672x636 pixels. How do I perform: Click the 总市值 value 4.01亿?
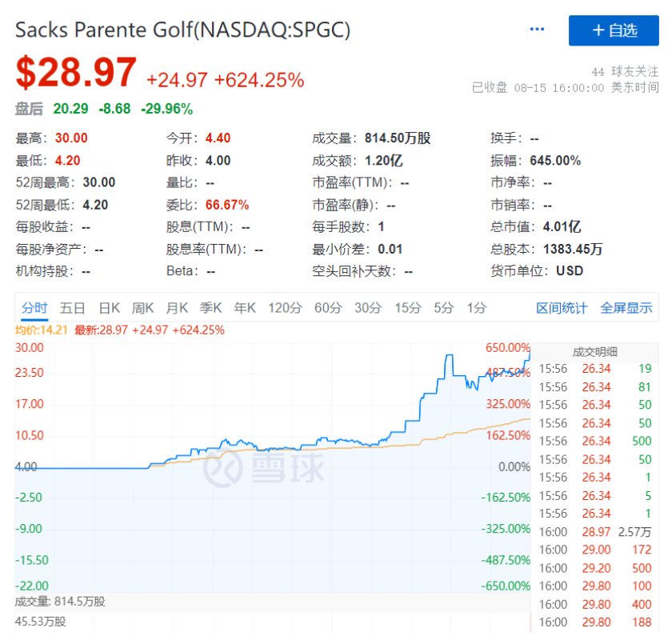[x=562, y=226]
